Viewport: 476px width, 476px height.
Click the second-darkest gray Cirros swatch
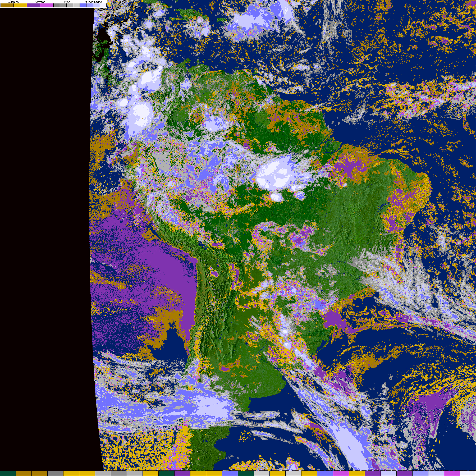63,5
